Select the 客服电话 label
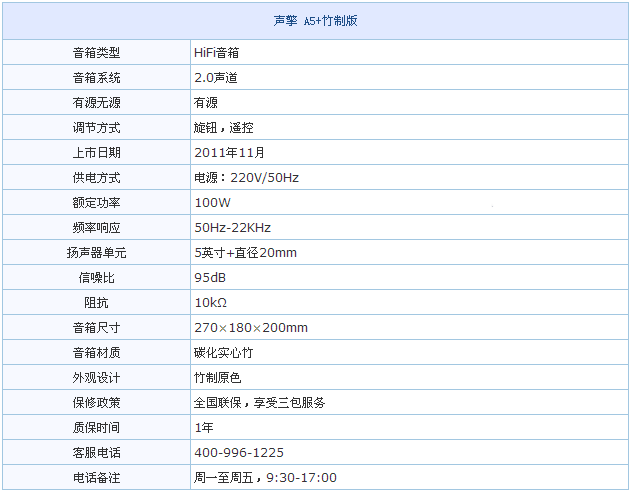The image size is (631, 491). coord(97,452)
